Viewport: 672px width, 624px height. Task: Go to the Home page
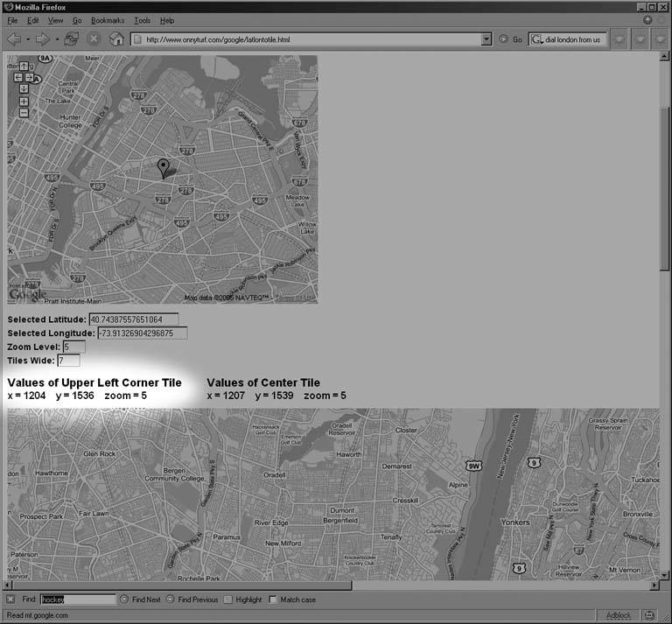point(115,39)
